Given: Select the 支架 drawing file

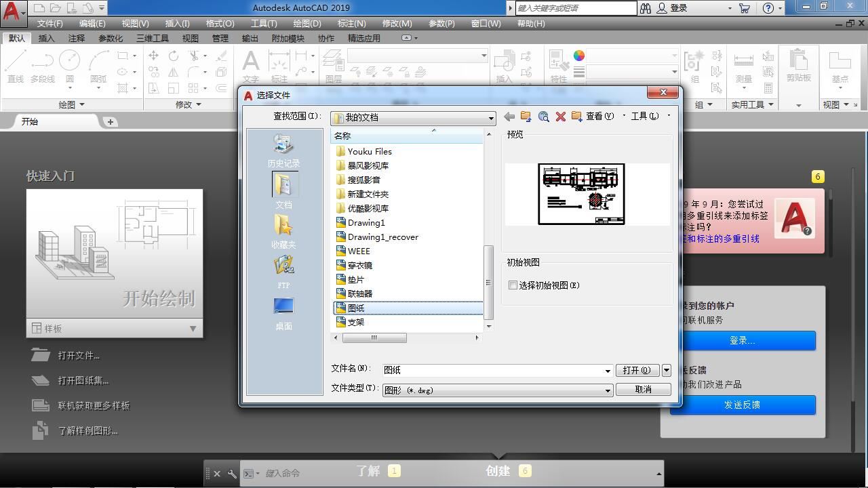Looking at the screenshot, I should pos(355,322).
